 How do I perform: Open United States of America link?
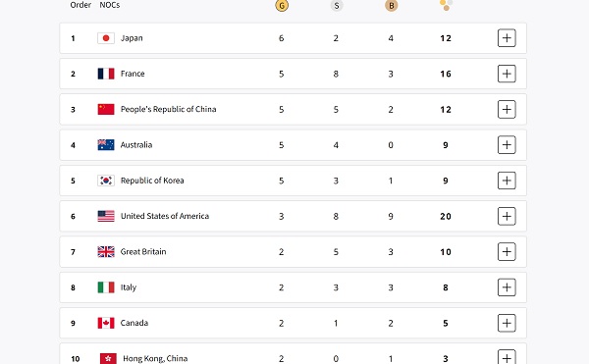pyautogui.click(x=165, y=216)
